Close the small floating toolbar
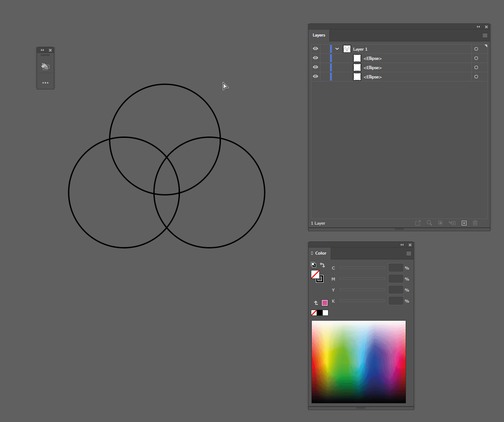 [x=50, y=50]
